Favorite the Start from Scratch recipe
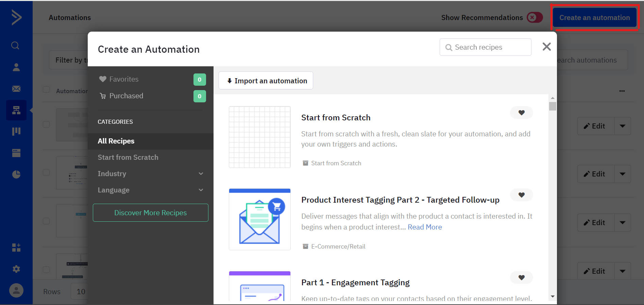644x305 pixels. tap(521, 113)
